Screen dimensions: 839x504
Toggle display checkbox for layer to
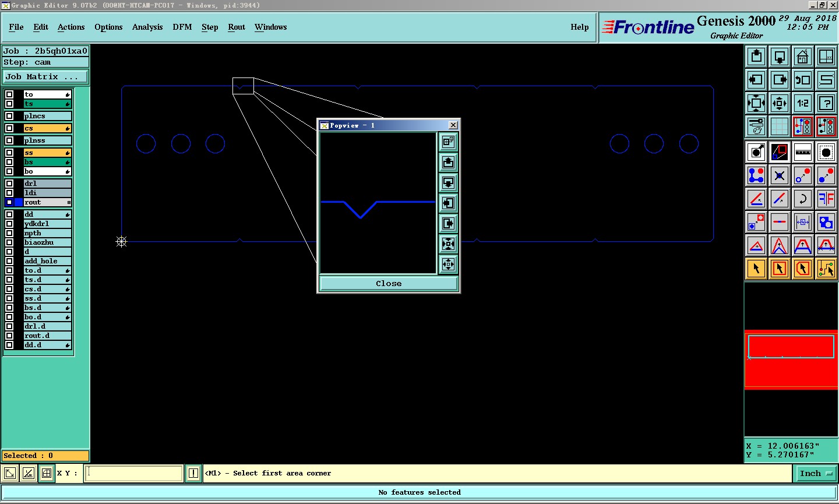pyautogui.click(x=9, y=94)
